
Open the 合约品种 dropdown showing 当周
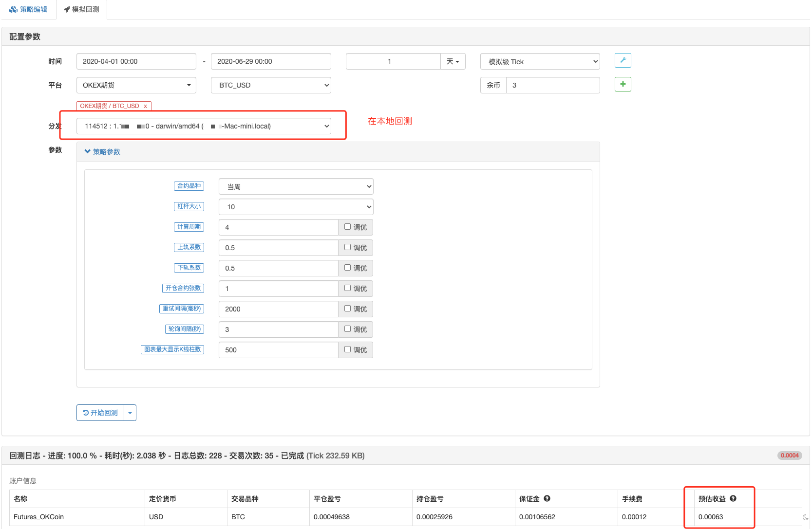pos(296,186)
